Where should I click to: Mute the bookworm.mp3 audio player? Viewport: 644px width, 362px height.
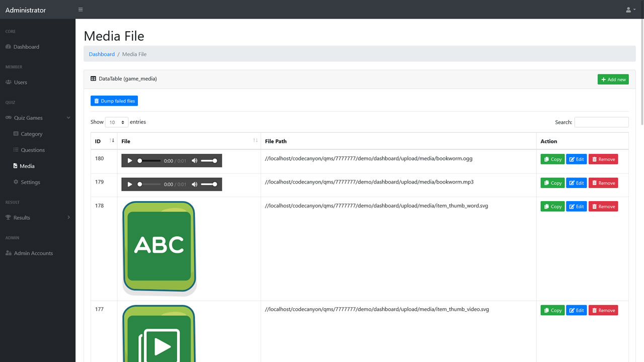click(195, 185)
